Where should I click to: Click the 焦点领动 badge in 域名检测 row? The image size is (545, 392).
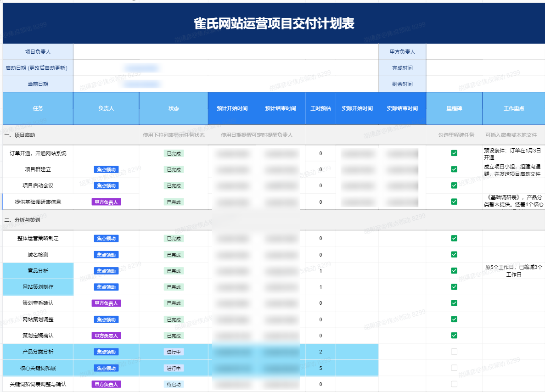click(106, 254)
